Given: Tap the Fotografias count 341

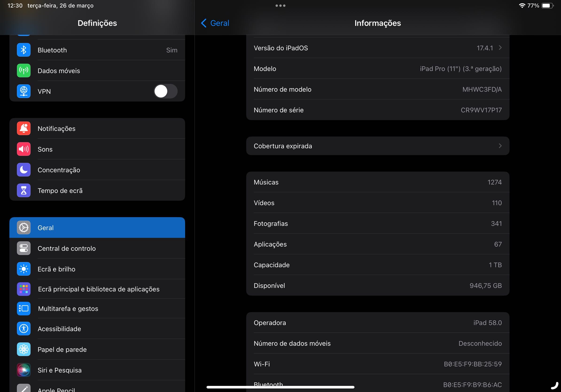Looking at the screenshot, I should (496, 223).
